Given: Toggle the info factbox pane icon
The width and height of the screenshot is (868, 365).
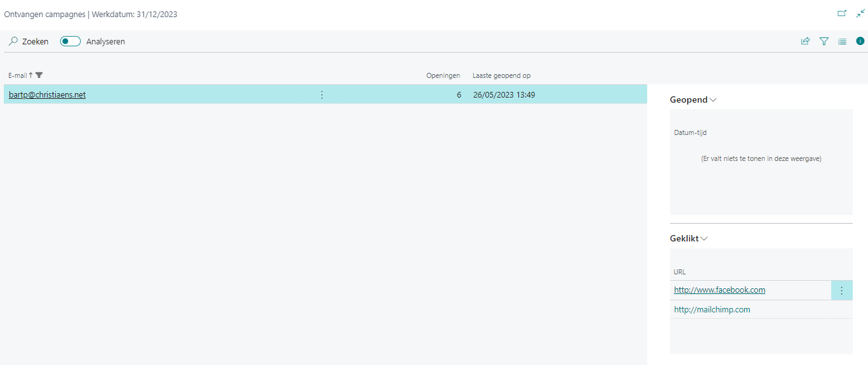Looking at the screenshot, I should coord(860,41).
